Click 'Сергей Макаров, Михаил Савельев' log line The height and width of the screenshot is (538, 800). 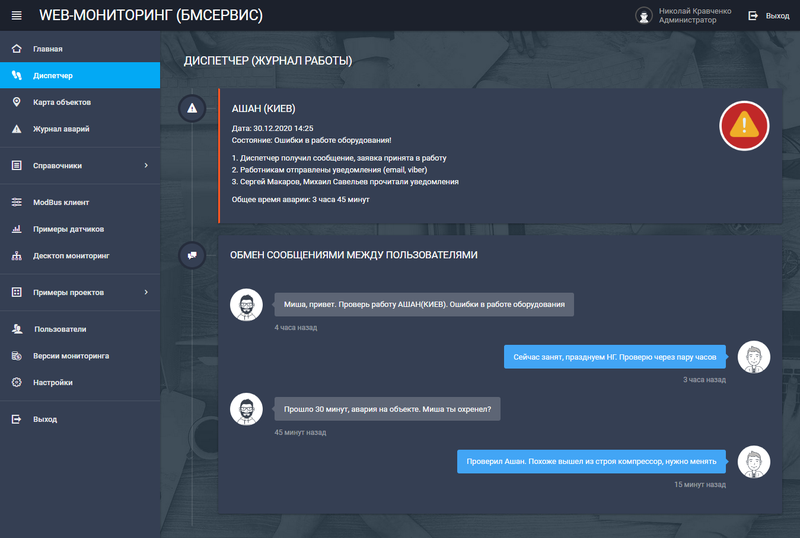click(x=345, y=181)
